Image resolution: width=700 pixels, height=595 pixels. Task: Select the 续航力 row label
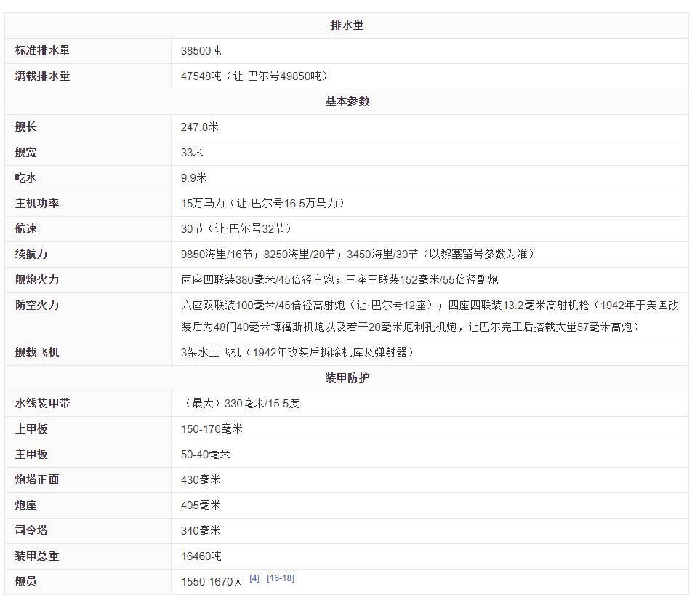31,255
